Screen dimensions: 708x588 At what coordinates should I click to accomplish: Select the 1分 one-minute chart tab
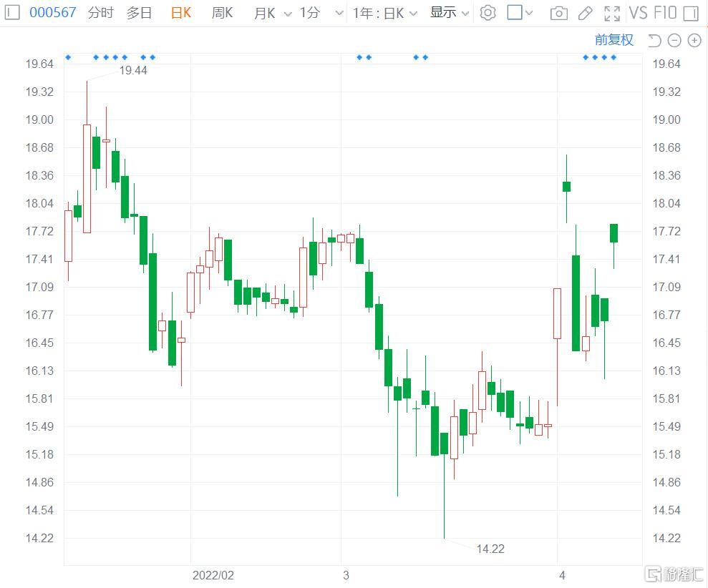(x=310, y=13)
